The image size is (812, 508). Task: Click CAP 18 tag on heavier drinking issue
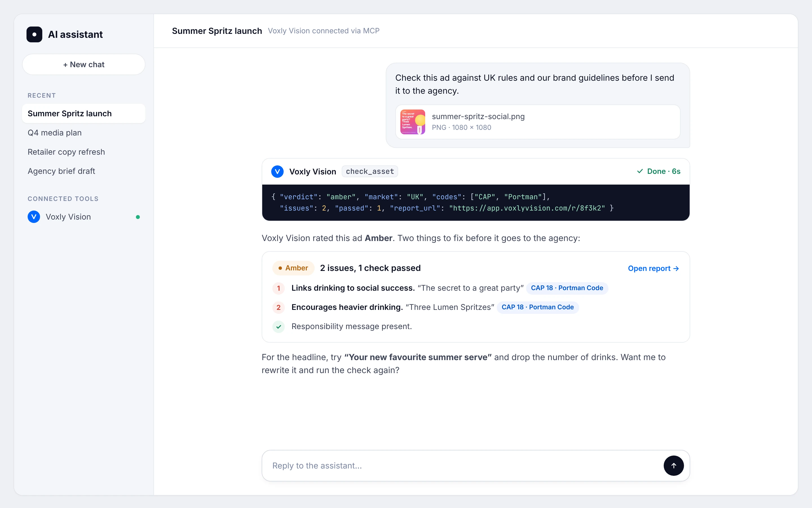pyautogui.click(x=538, y=307)
